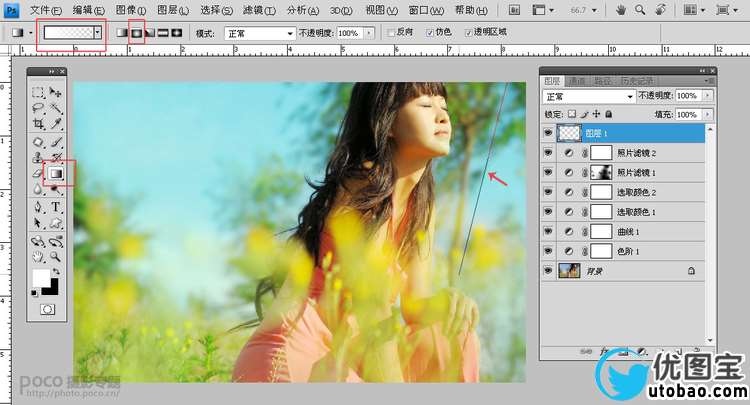Click Hand tool in application bar

(621, 10)
